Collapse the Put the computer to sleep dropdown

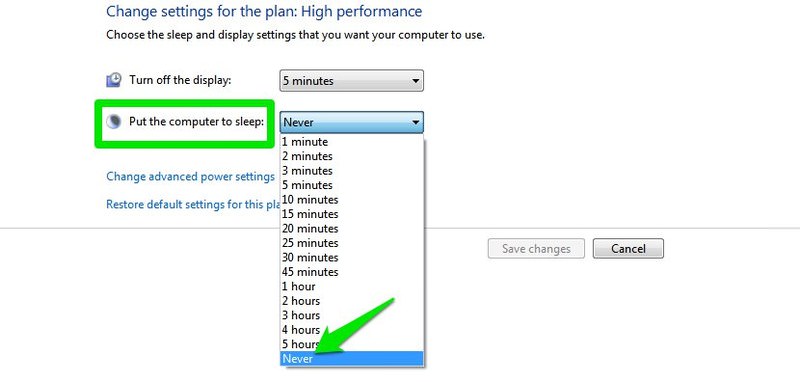coord(352,122)
